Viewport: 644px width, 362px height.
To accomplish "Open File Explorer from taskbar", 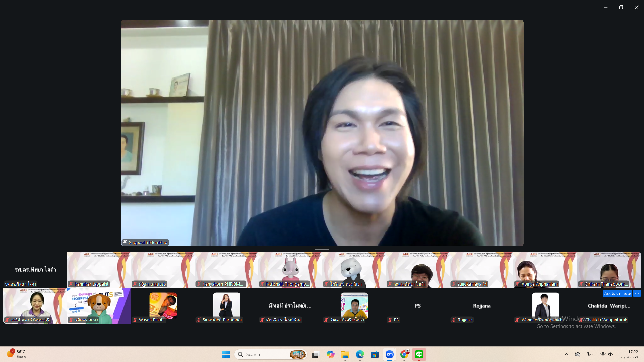I will [x=345, y=354].
